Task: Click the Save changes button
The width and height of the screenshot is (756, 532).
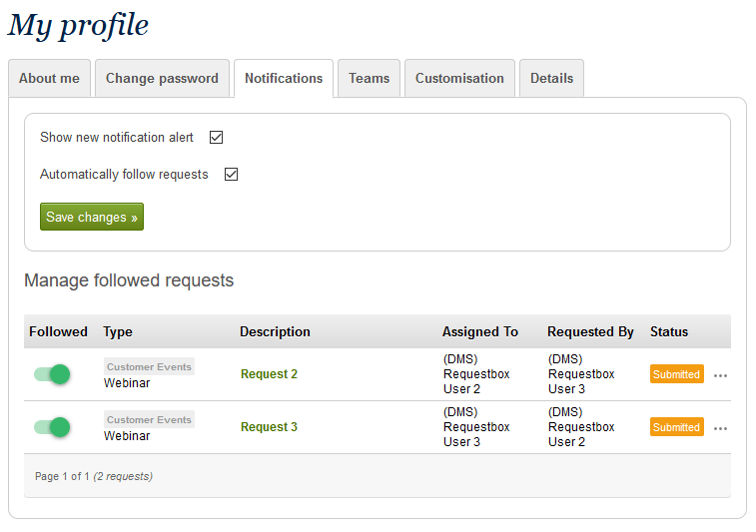Action: click(92, 217)
